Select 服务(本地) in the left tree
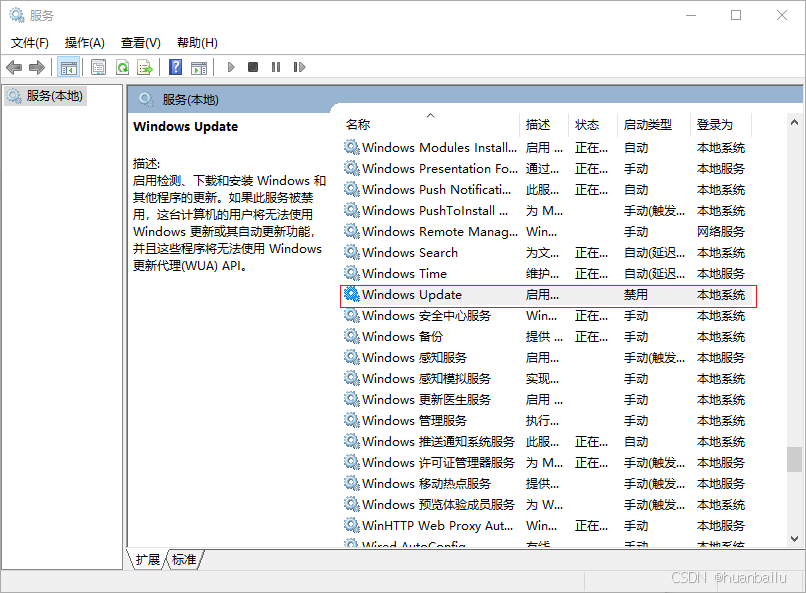The height and width of the screenshot is (593, 806). tap(46, 96)
